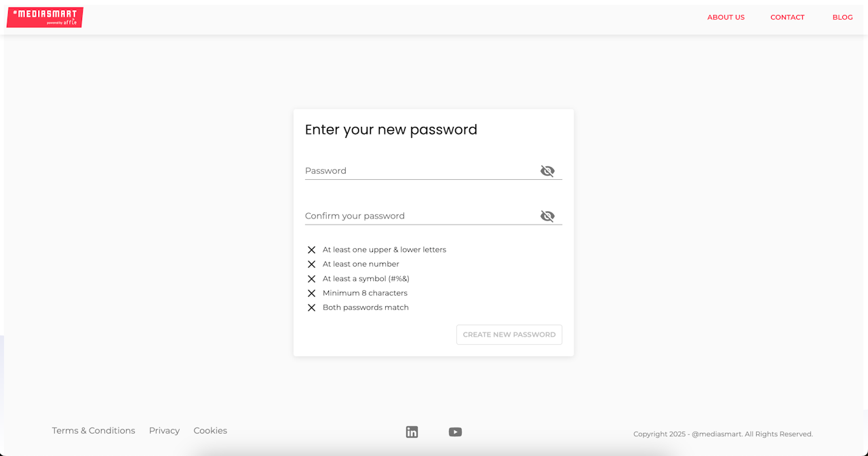Screen dimensions: 868x456
Task: Click the 'Enter your new password' heading
Action: click(x=391, y=130)
